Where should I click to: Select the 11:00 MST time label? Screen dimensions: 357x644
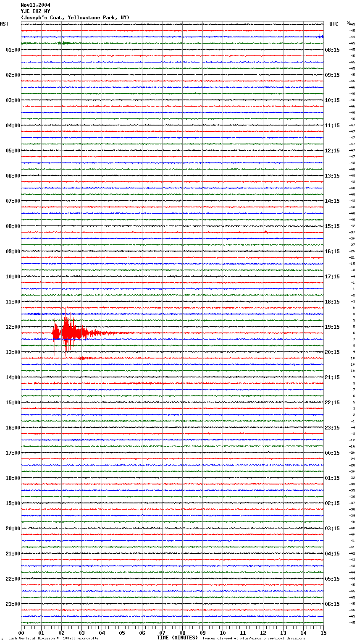coord(13,302)
